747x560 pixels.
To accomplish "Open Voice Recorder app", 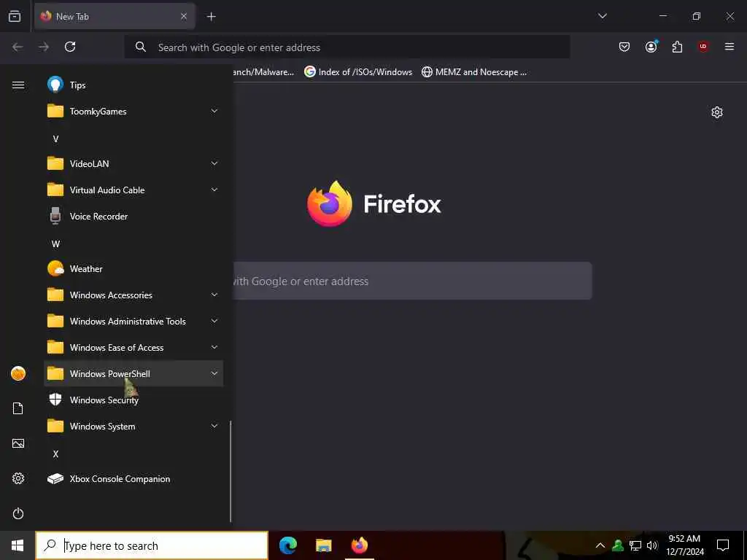I will click(133, 216).
